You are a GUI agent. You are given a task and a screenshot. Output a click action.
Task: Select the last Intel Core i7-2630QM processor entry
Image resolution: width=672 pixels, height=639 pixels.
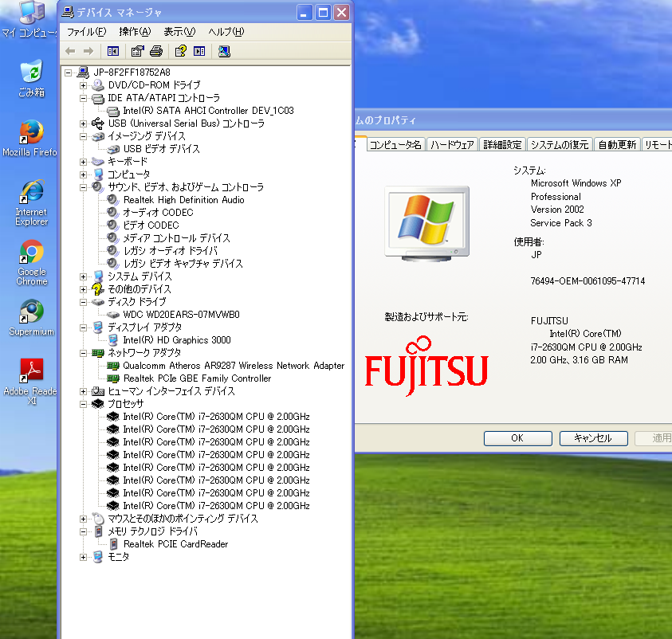pyautogui.click(x=216, y=506)
